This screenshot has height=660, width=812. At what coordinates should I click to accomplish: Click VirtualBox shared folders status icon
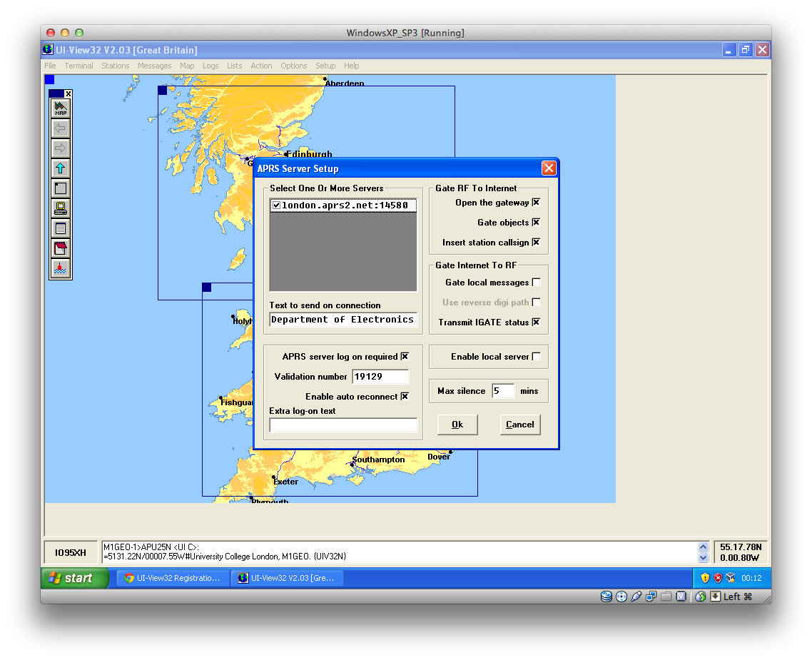click(666, 596)
